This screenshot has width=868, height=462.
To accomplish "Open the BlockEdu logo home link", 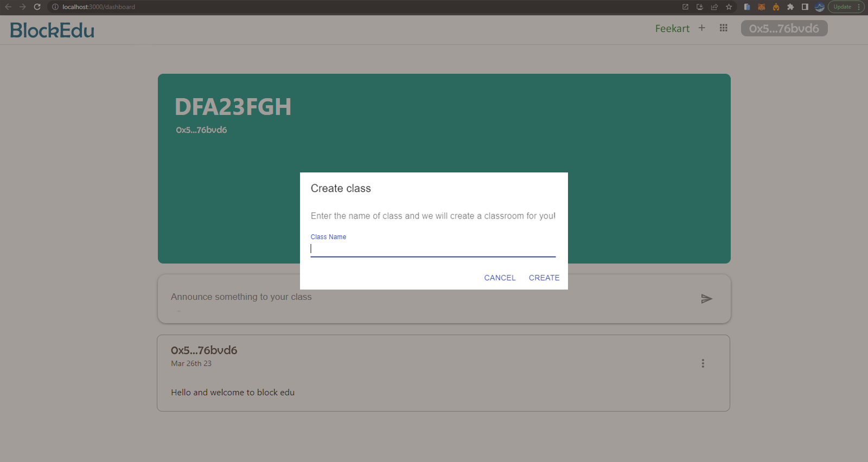I will 52,30.
